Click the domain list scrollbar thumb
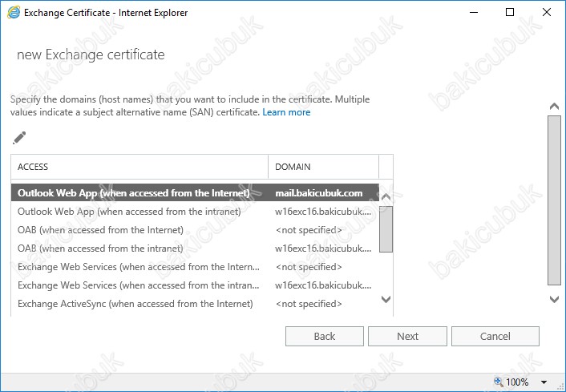Screen dimensions: 566x392 [x=386, y=229]
